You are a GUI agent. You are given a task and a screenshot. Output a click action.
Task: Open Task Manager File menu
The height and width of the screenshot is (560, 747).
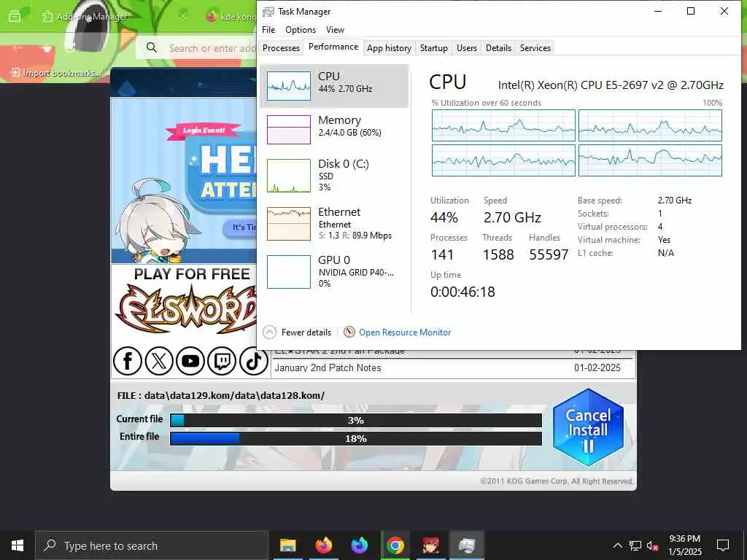pyautogui.click(x=268, y=29)
